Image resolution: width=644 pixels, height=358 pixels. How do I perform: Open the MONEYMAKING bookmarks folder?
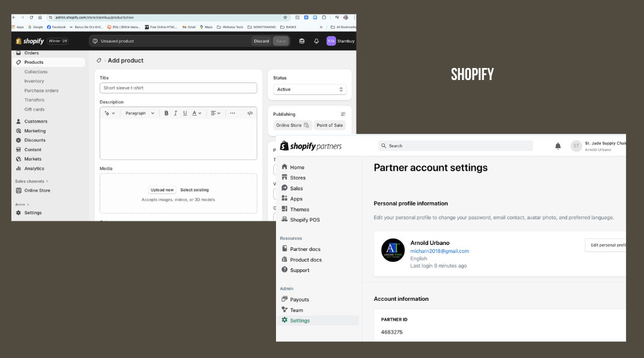pos(262,27)
